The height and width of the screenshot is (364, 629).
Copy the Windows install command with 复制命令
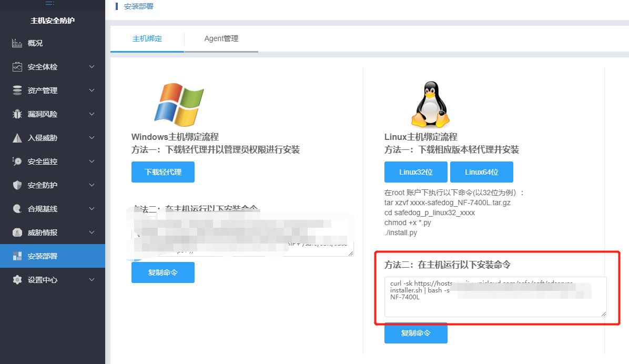point(163,272)
